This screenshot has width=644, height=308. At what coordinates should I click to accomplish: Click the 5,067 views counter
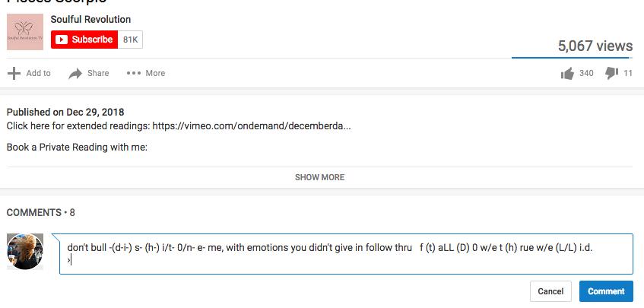click(x=595, y=46)
